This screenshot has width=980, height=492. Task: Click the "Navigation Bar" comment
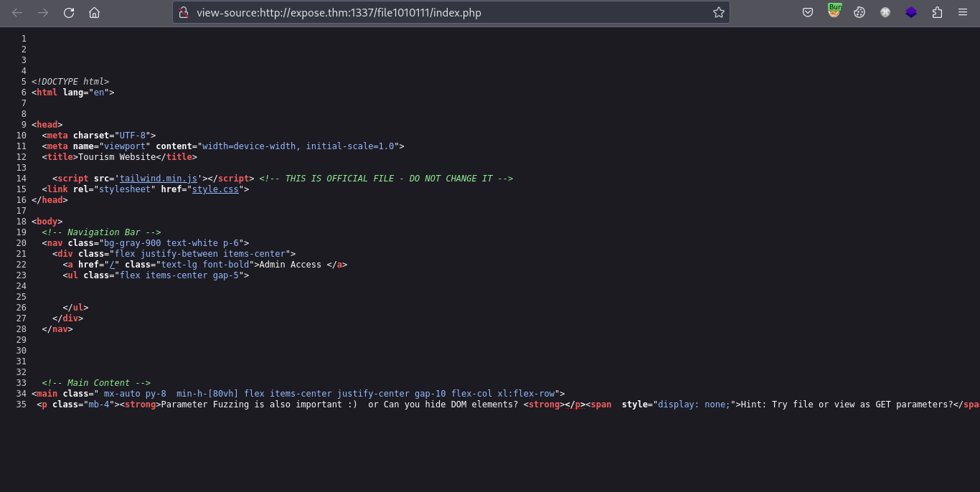101,232
